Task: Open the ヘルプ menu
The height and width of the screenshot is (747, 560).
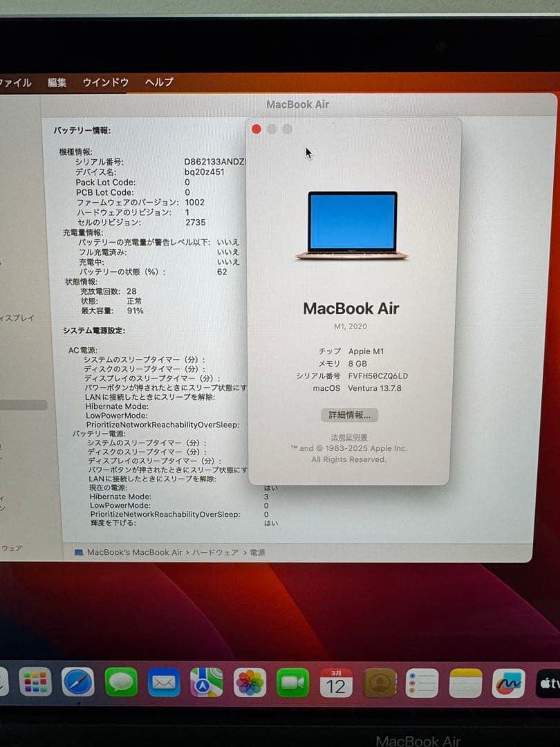Action: (x=159, y=82)
